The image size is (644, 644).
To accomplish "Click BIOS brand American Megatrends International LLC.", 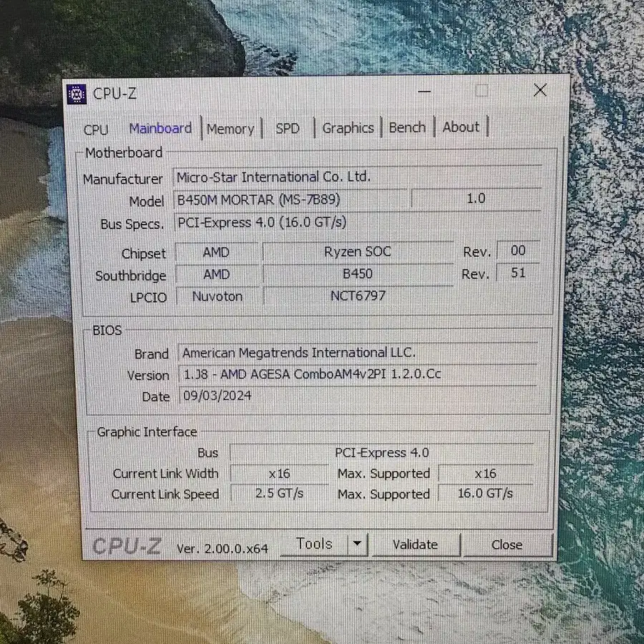I will [x=358, y=353].
